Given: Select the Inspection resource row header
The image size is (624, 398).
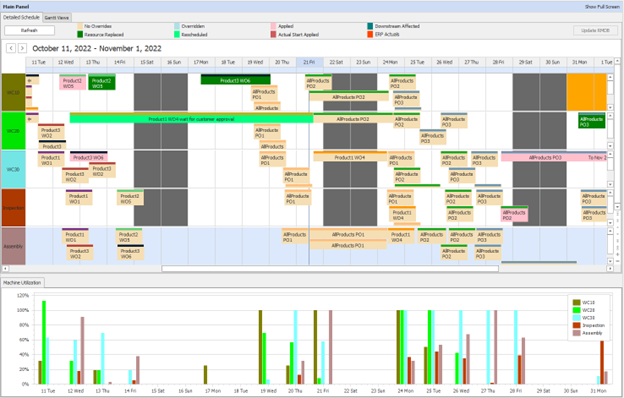Looking at the screenshot, I should (14, 208).
